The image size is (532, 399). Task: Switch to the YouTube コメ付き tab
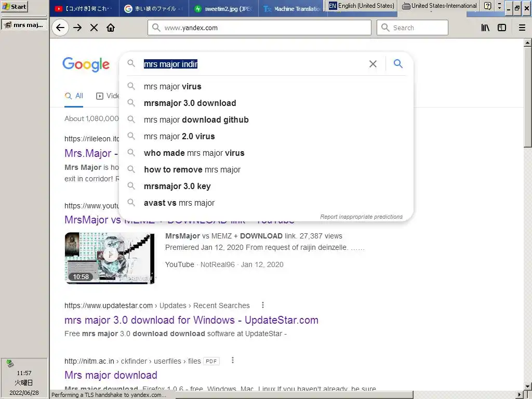pyautogui.click(x=84, y=8)
